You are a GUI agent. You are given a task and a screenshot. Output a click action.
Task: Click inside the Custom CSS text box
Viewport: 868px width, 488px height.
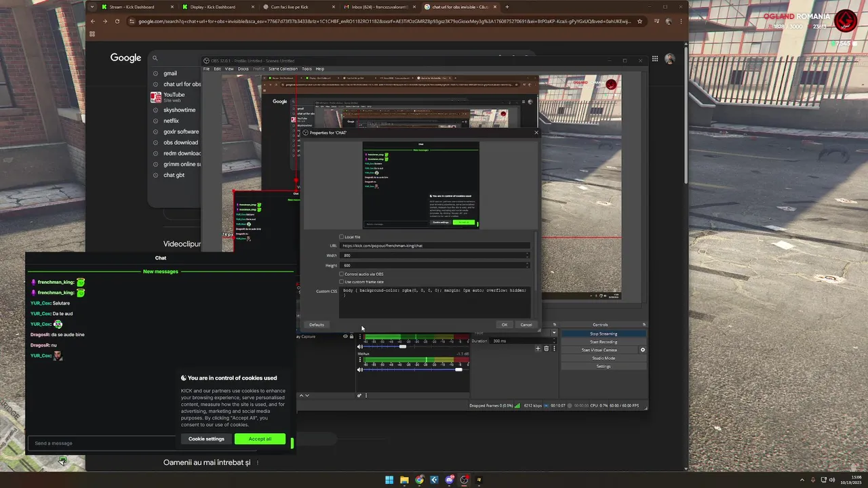[x=435, y=302]
